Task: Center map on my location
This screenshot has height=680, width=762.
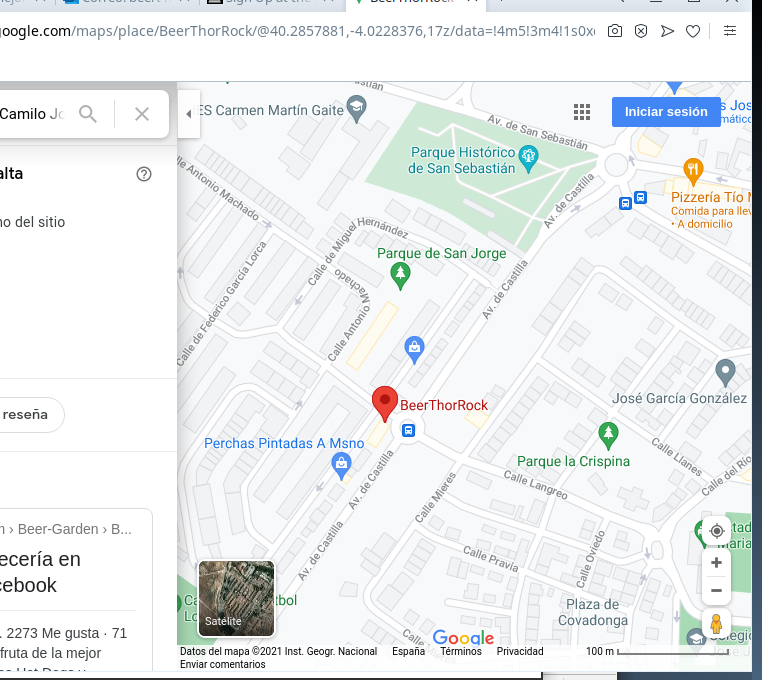Action: (x=716, y=531)
